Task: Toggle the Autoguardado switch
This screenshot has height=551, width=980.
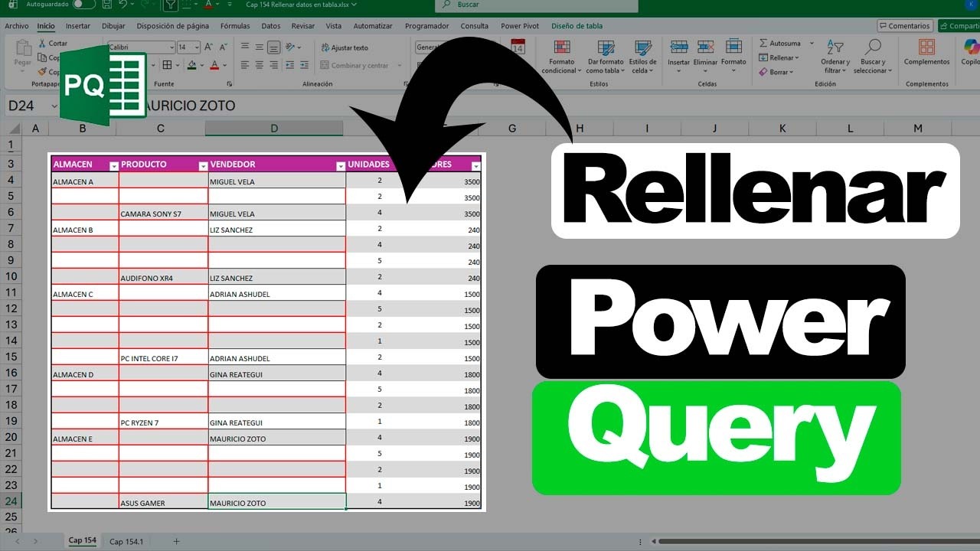Action: coord(83,5)
